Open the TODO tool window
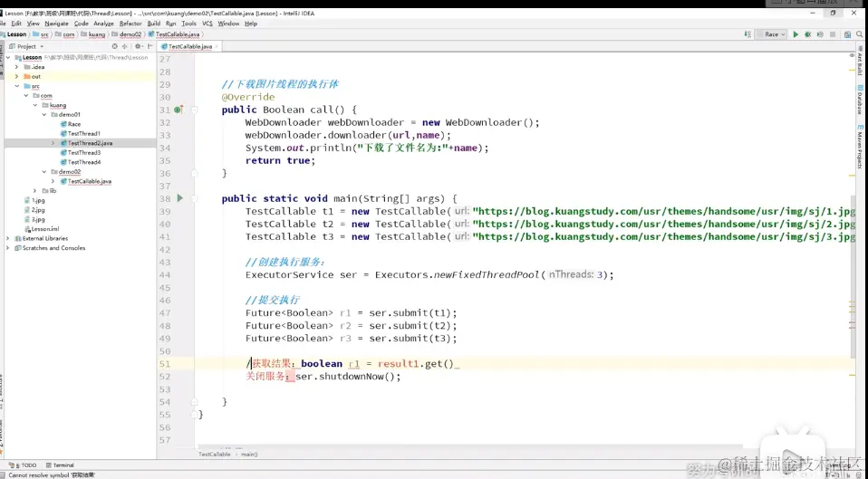Viewport: 868px width, 479px height. point(24,465)
